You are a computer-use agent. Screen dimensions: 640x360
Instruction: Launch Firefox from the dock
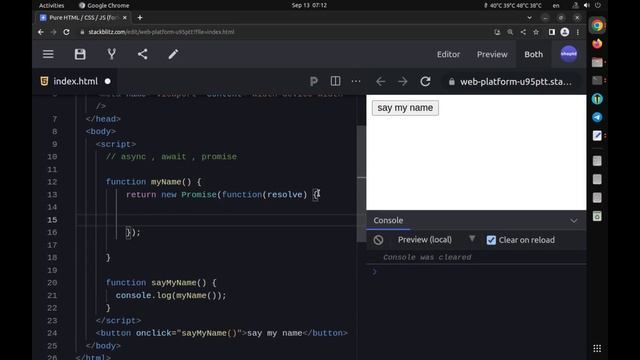(597, 44)
